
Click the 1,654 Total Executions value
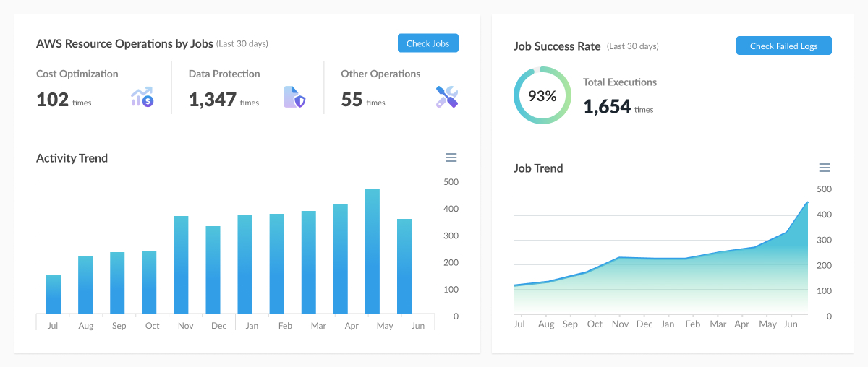(x=607, y=107)
